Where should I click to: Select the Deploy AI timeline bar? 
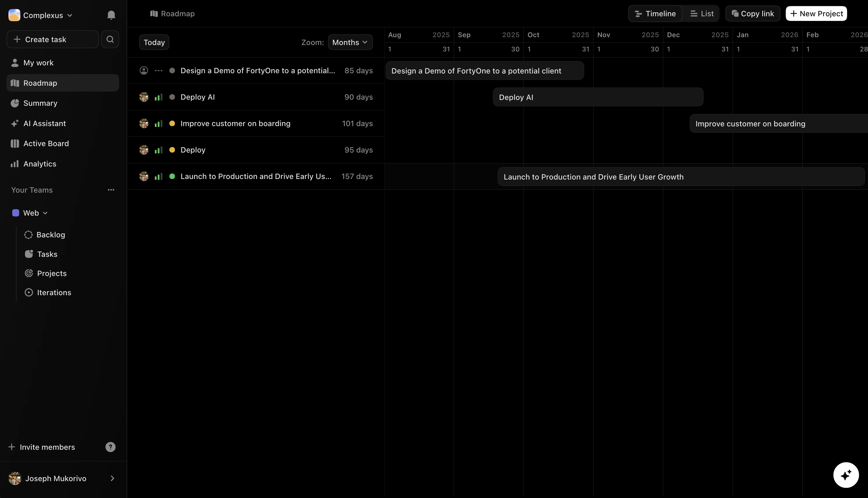click(x=598, y=97)
